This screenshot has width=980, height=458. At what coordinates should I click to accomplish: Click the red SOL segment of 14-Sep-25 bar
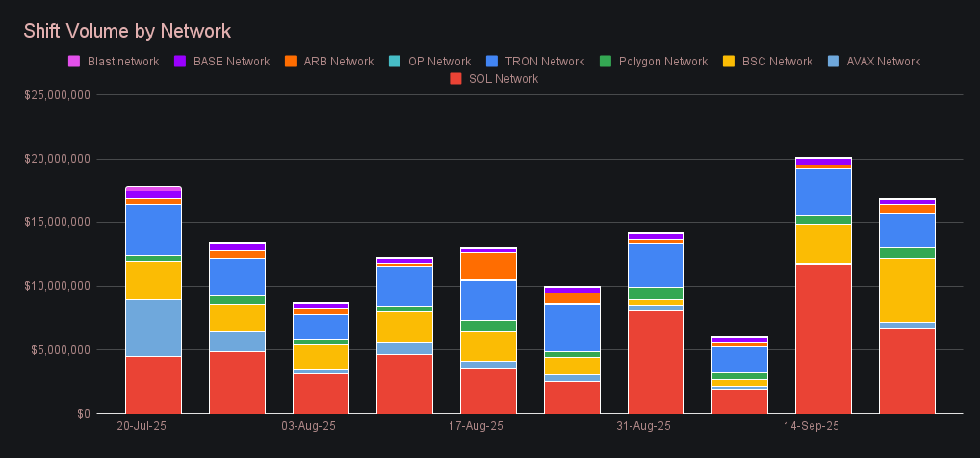(x=823, y=338)
